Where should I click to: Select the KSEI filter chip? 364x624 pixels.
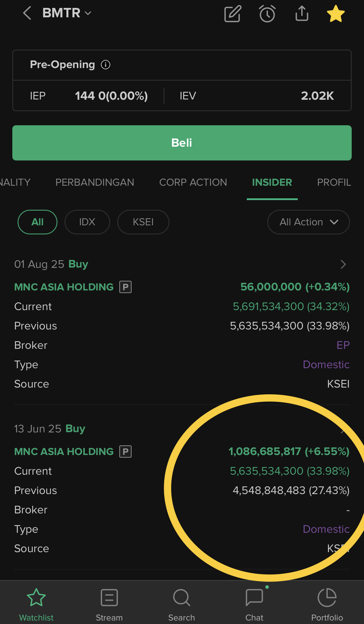click(x=143, y=222)
